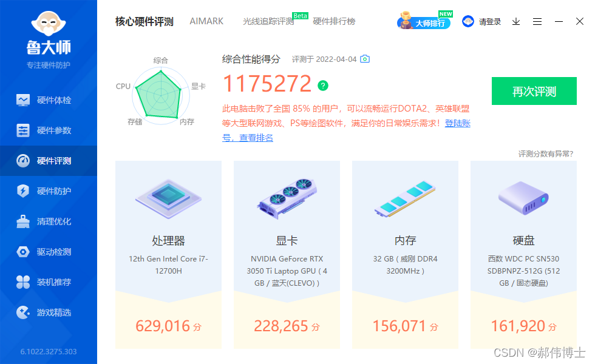
Task: Click the total score 1175272
Action: click(267, 84)
